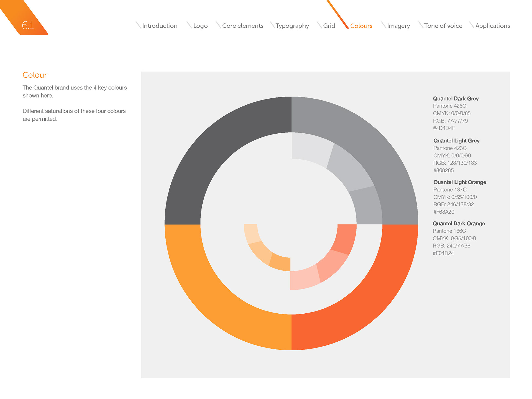Image resolution: width=532 pixels, height=399 pixels.
Task: Open the Introduction section tab
Action: 160,26
